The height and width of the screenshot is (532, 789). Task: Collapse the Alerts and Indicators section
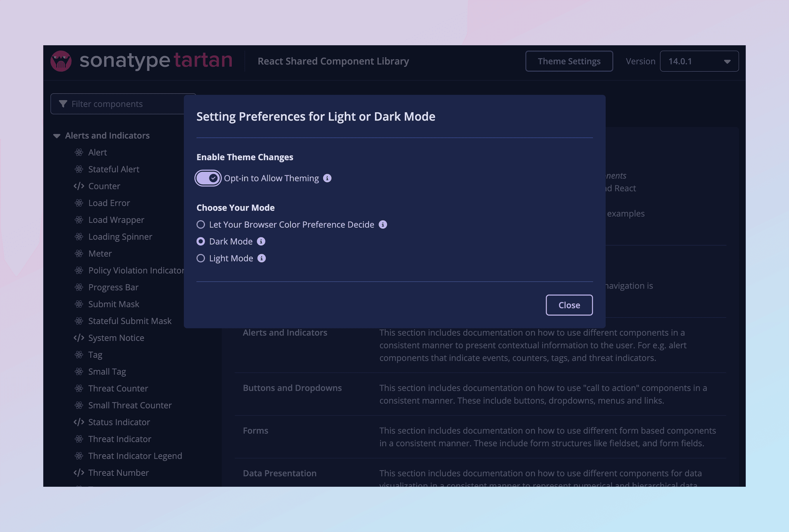[x=57, y=136]
